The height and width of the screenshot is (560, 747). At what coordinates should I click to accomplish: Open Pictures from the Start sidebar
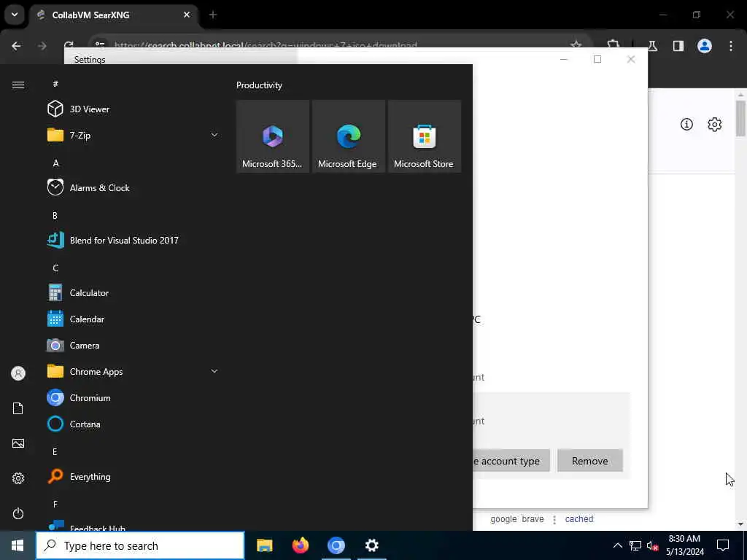click(18, 443)
